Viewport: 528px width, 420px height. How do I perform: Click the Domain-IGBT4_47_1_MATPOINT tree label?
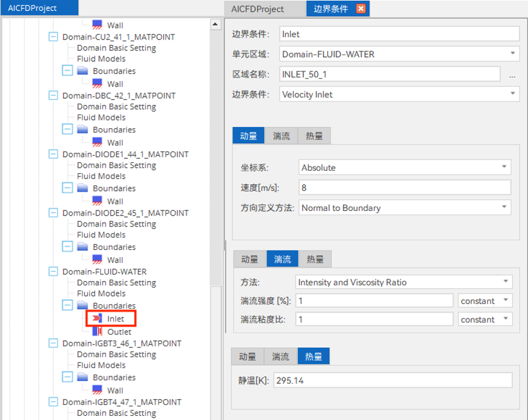(x=122, y=402)
